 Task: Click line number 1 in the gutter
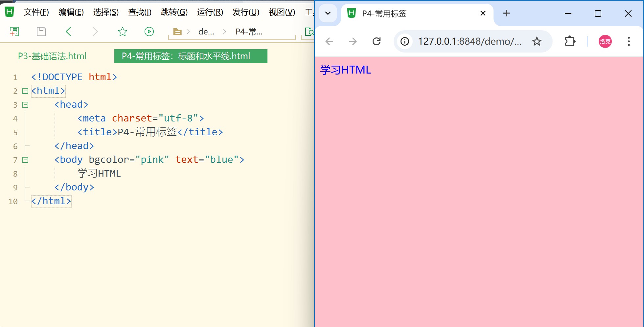(x=15, y=77)
